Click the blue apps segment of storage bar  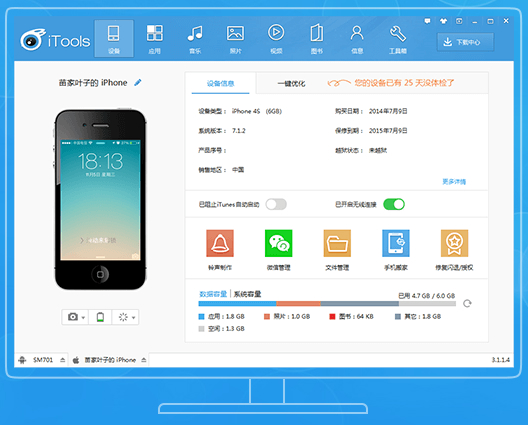click(x=237, y=304)
